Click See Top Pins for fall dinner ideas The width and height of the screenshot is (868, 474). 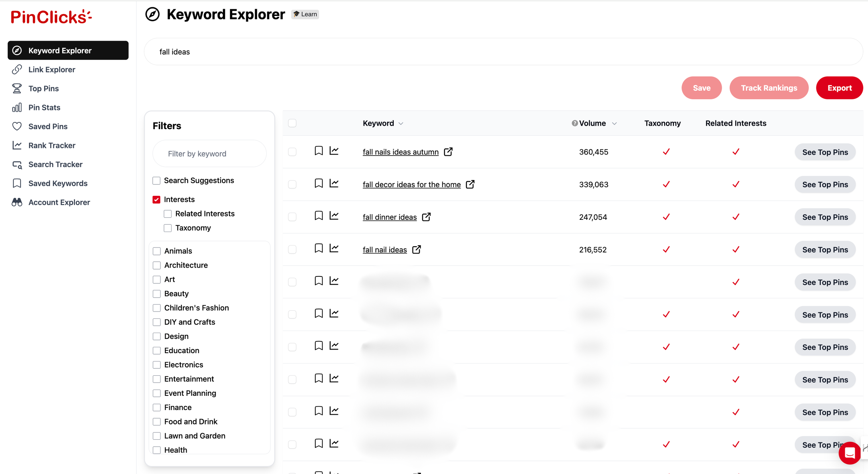pos(825,217)
